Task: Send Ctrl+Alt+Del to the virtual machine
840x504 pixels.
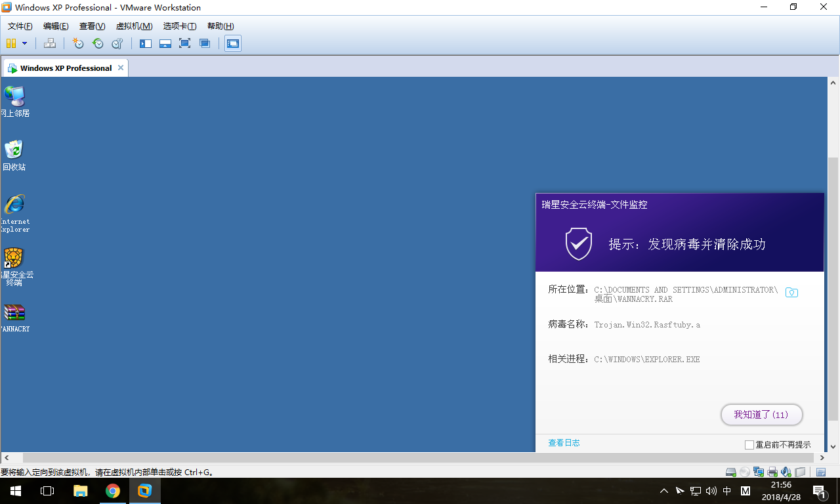Action: click(50, 43)
